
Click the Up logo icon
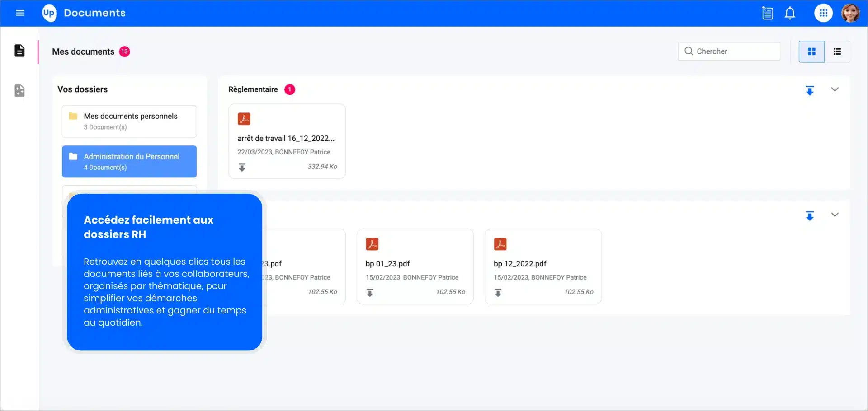(49, 13)
